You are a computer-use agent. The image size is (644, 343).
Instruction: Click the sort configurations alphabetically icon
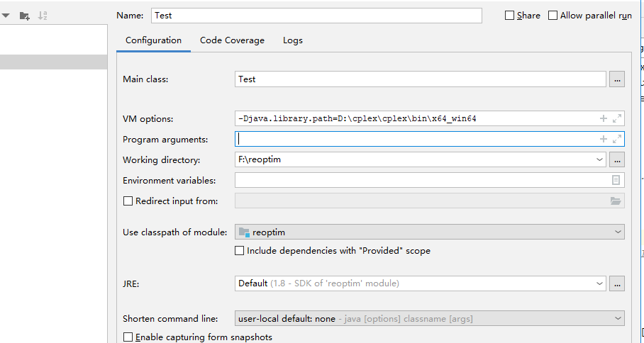(43, 16)
